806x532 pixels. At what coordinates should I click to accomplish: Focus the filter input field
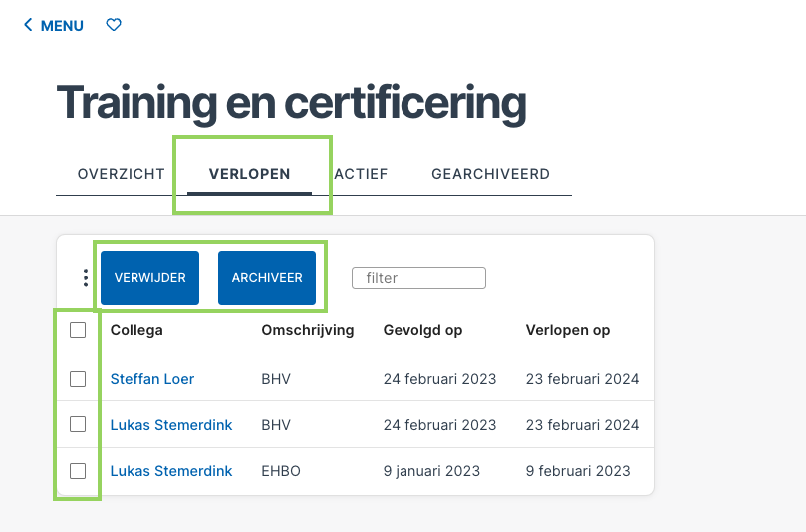[418, 278]
